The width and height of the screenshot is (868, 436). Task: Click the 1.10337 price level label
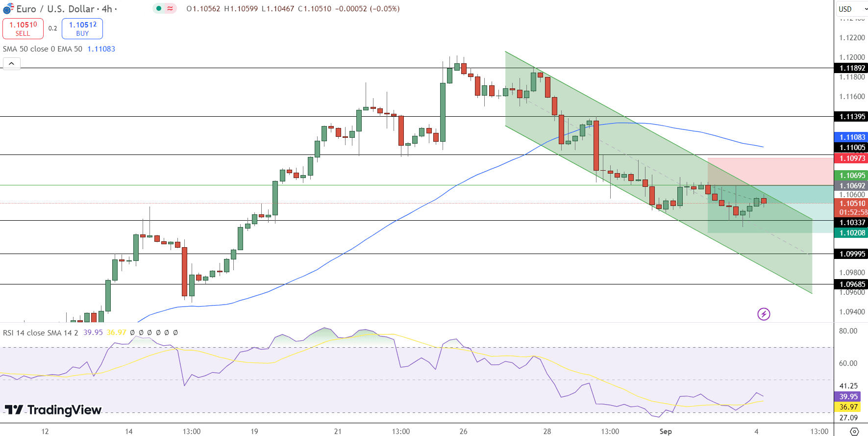click(x=851, y=223)
